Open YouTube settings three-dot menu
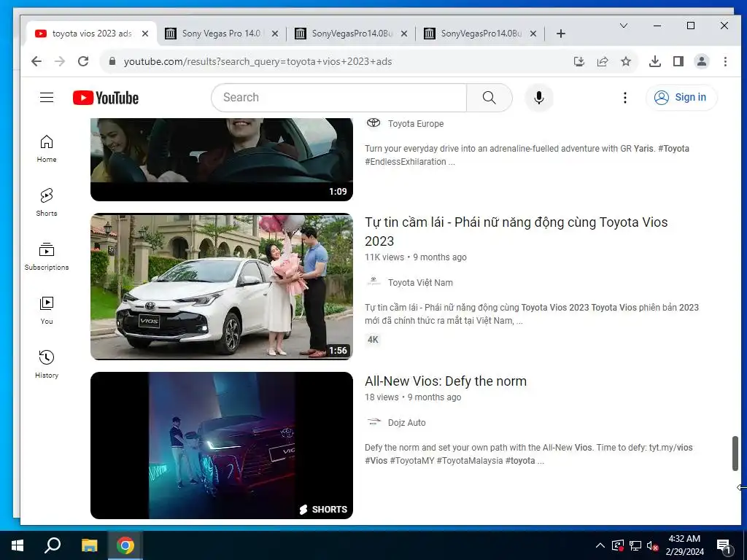This screenshot has width=747, height=560. pyautogui.click(x=624, y=98)
